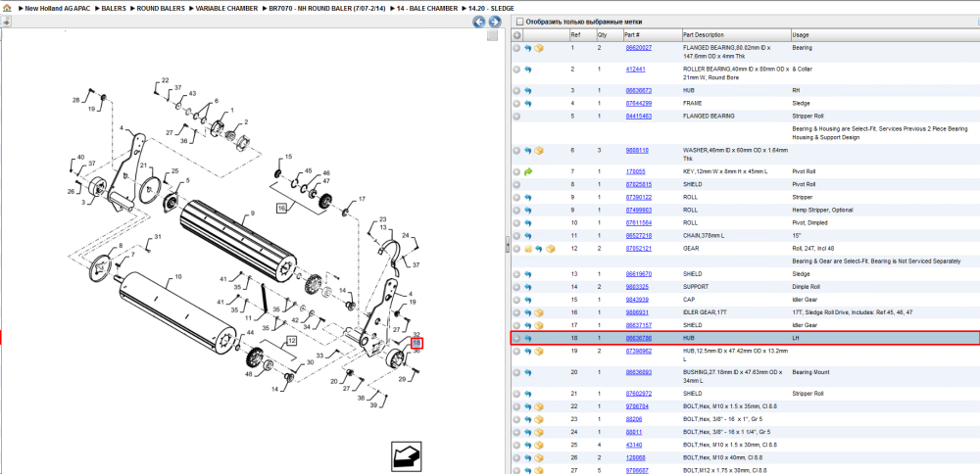Viewport: 980px width, 474px height.
Task: Click the small square button on diagram corner
Action: pos(493,35)
